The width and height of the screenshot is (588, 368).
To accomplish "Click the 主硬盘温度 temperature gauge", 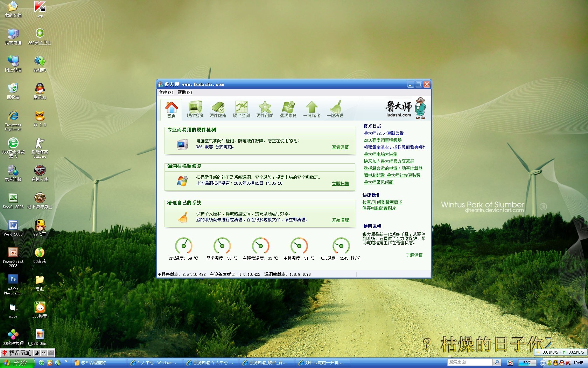I will [260, 246].
